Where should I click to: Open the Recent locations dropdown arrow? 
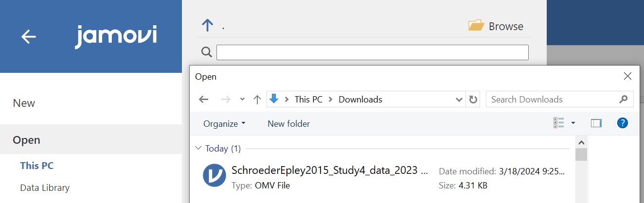242,99
